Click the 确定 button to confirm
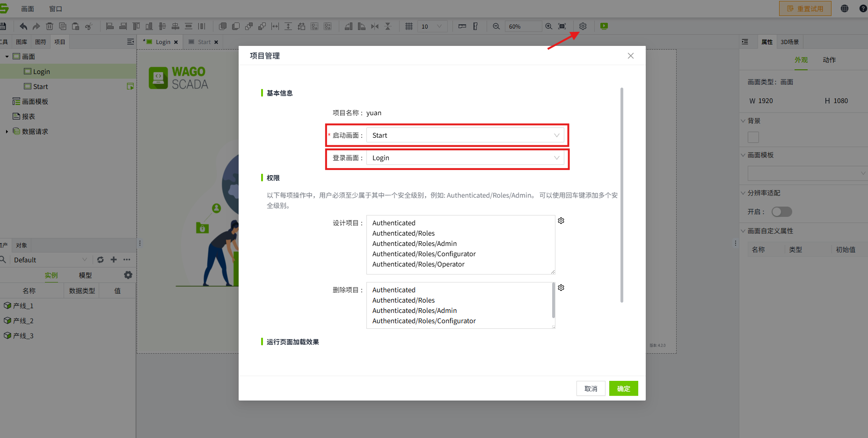868x438 pixels. tap(623, 388)
